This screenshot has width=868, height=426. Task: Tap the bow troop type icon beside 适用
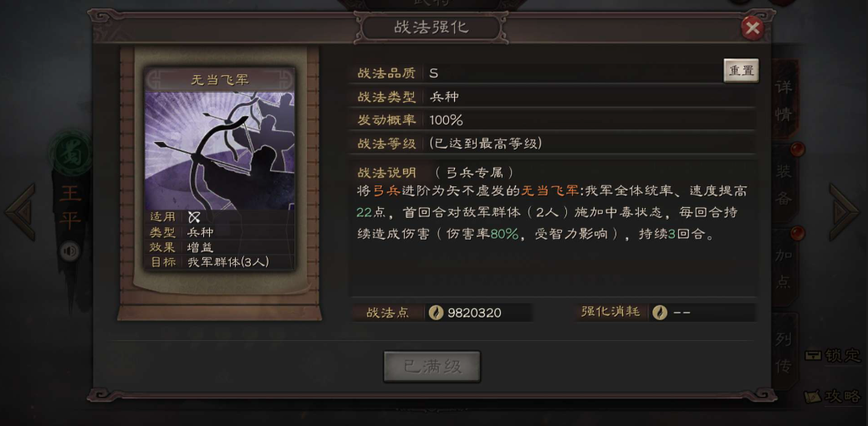click(x=194, y=217)
